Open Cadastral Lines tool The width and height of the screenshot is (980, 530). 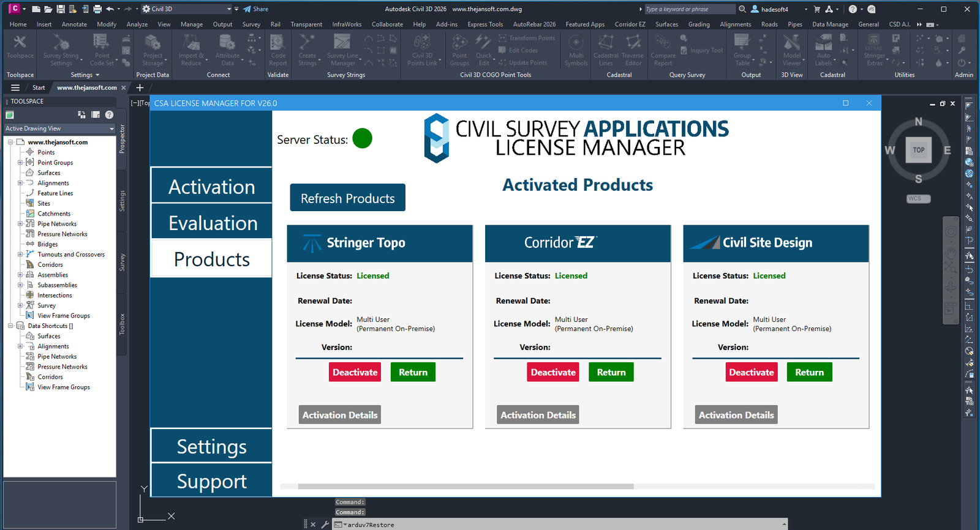606,50
